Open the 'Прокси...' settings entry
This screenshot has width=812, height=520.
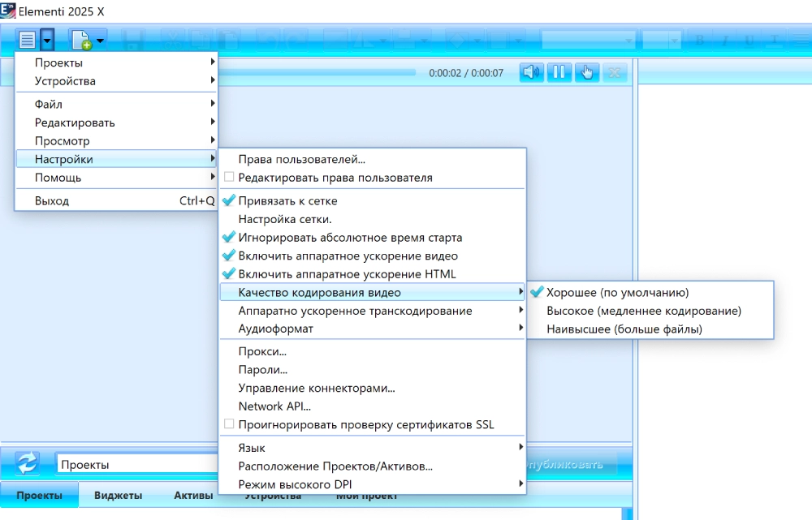point(262,351)
